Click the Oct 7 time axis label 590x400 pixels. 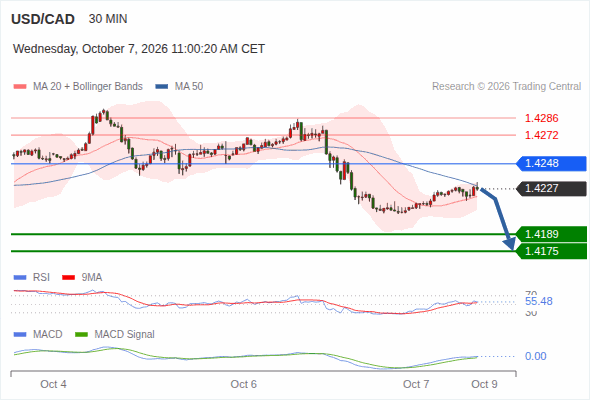coord(416,384)
